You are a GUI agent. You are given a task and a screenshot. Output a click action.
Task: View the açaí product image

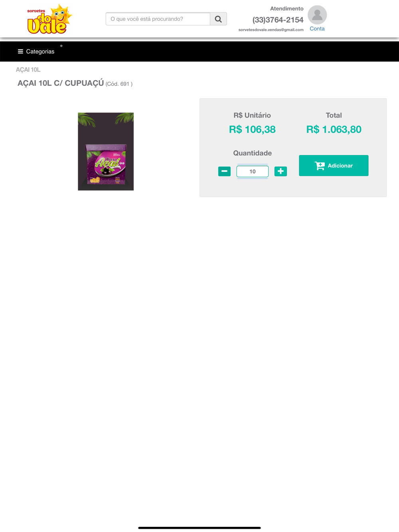pos(106,152)
